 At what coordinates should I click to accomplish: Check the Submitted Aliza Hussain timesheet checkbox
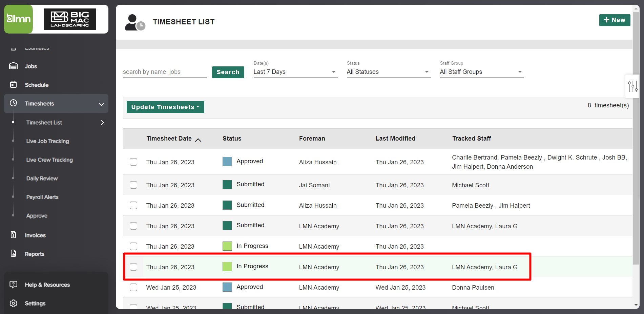[133, 205]
